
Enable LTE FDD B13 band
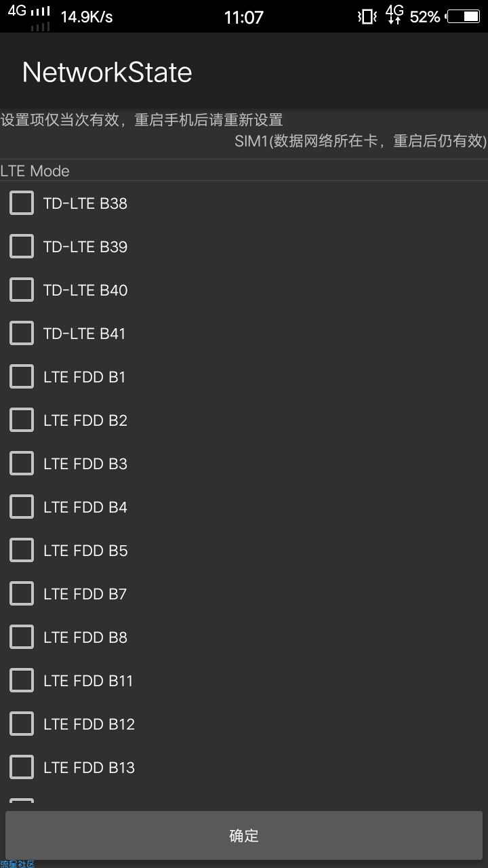pyautogui.click(x=22, y=767)
